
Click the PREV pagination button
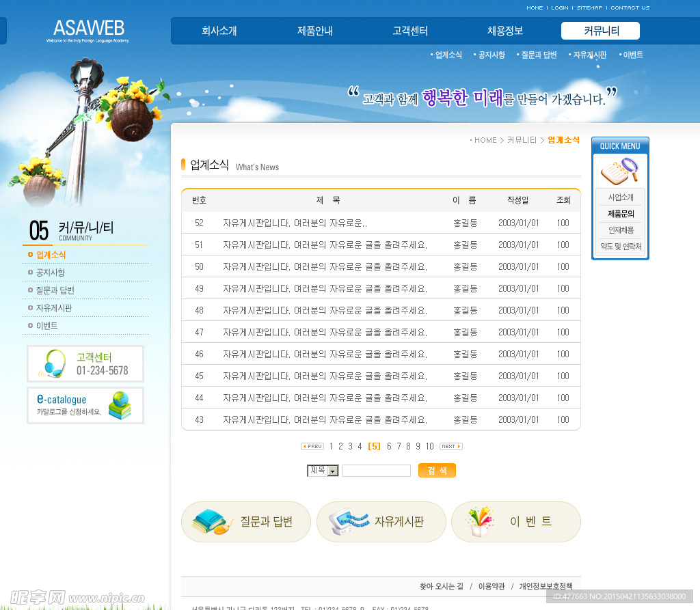(x=312, y=446)
